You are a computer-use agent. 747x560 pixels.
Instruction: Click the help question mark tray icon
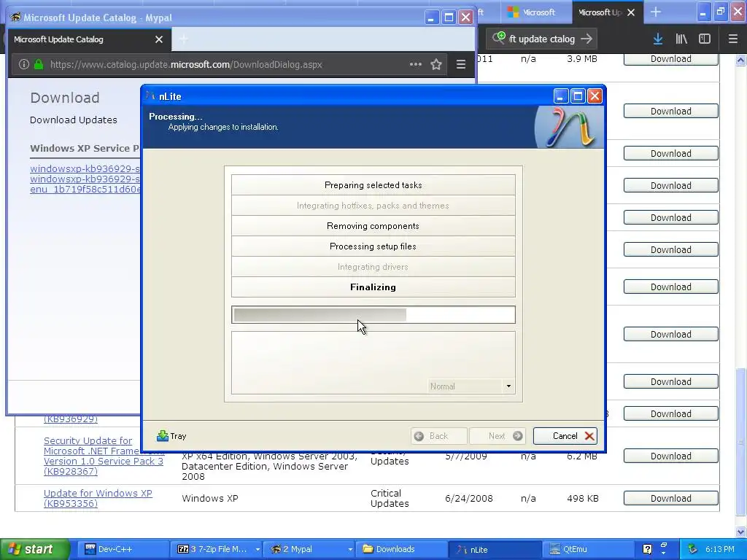647,549
